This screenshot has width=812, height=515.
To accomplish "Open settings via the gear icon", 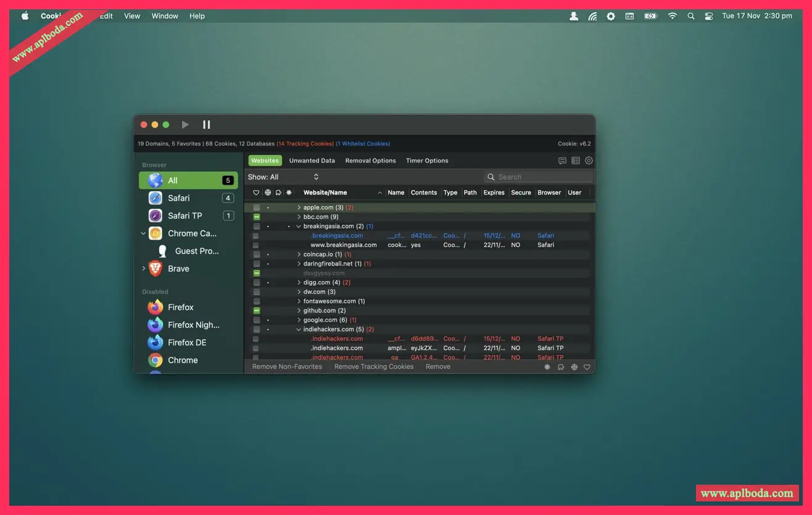I will [589, 161].
